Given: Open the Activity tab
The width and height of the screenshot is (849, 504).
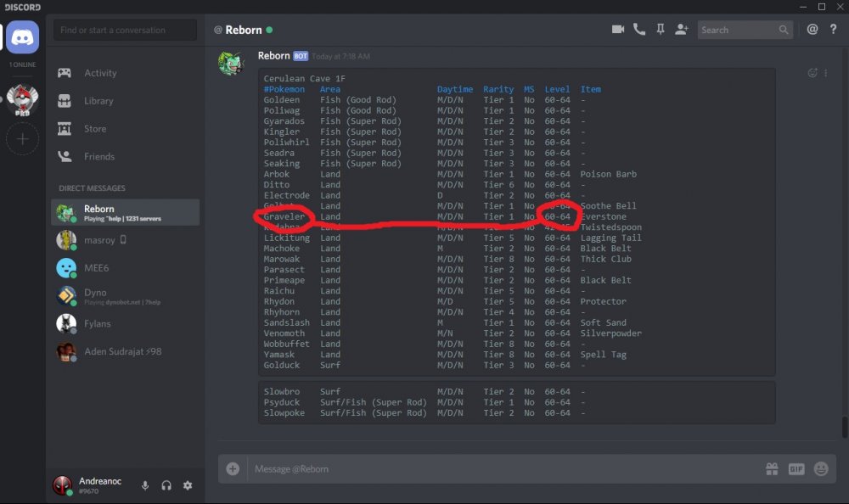Looking at the screenshot, I should point(100,73).
